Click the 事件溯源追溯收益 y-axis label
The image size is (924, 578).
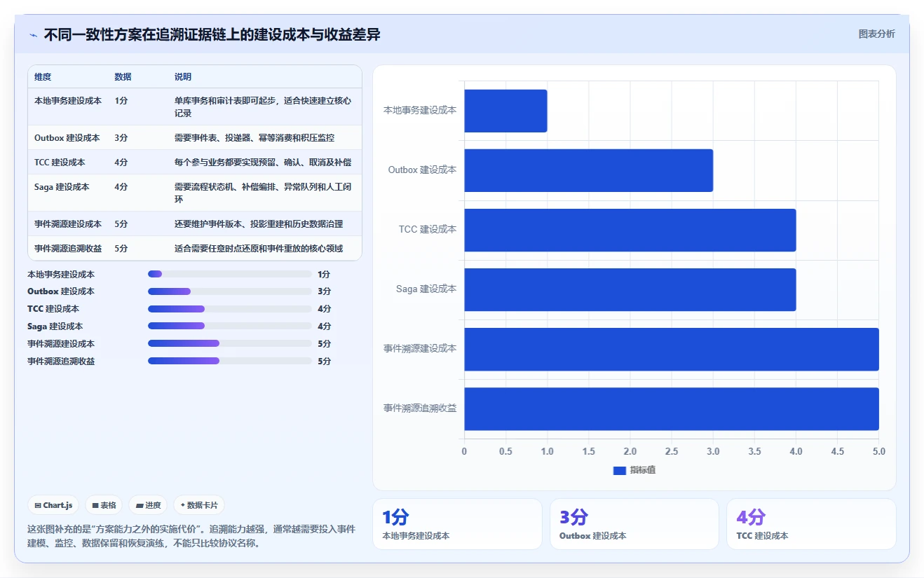pos(420,408)
